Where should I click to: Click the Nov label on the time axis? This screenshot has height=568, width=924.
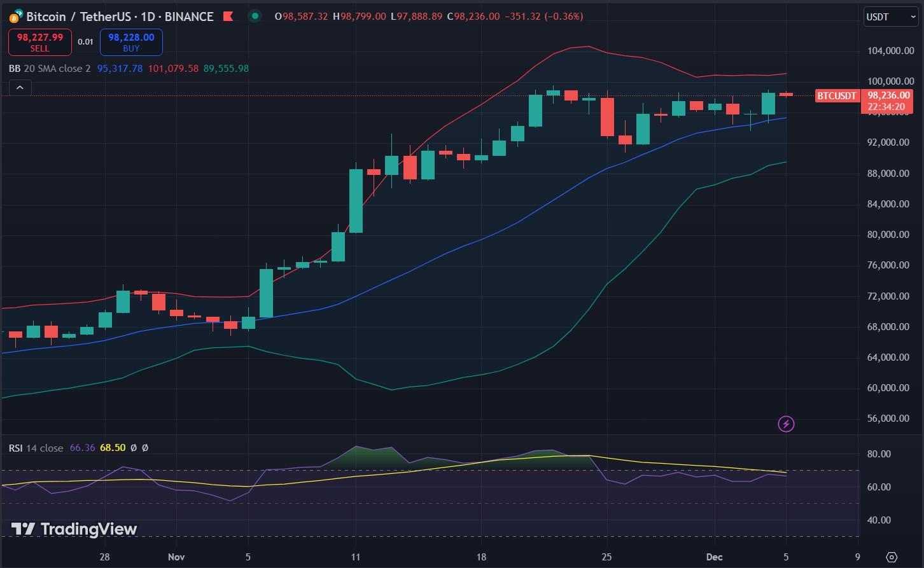point(177,557)
